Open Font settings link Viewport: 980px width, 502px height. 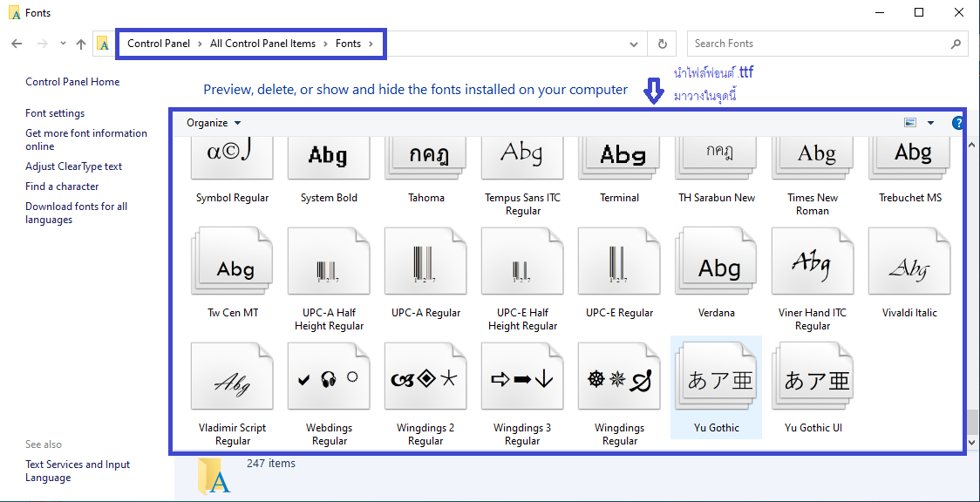[x=55, y=113]
